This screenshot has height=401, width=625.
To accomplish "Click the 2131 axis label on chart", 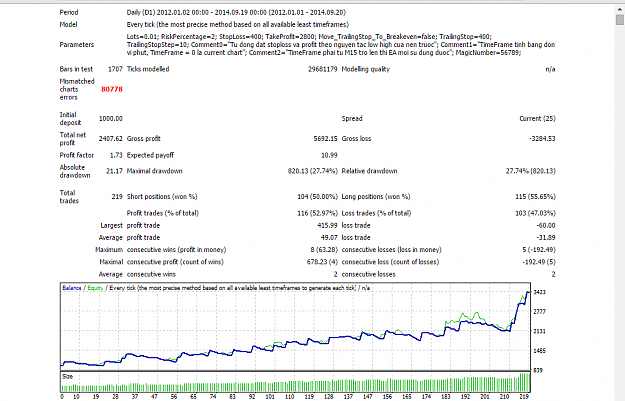I will click(539, 331).
